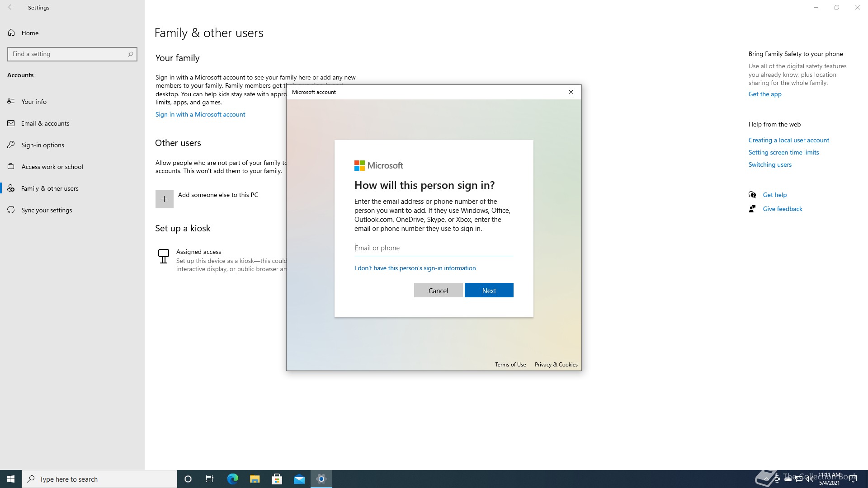Image resolution: width=868 pixels, height=488 pixels.
Task: Click the Sign-in options key icon
Action: click(x=11, y=145)
